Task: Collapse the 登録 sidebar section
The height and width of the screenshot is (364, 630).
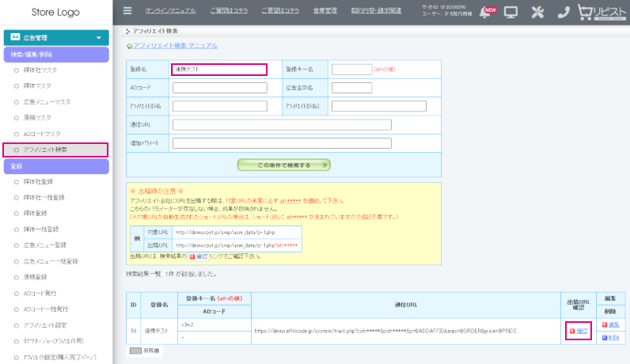Action: tap(55, 166)
